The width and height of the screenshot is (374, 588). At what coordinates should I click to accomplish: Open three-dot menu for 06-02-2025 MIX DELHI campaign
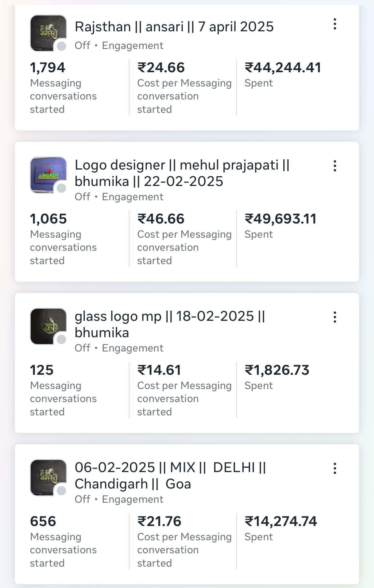(x=335, y=468)
